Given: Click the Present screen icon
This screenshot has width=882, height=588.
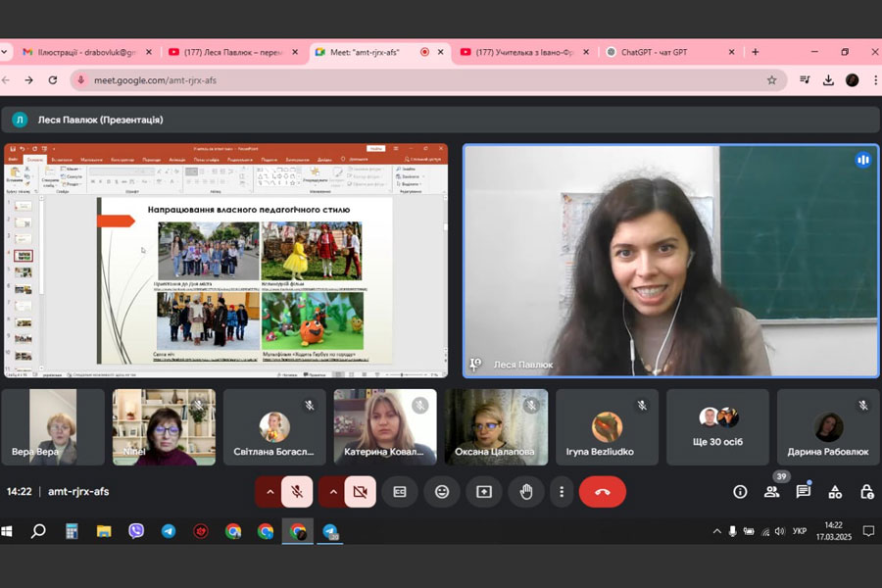Looking at the screenshot, I should pyautogui.click(x=484, y=492).
